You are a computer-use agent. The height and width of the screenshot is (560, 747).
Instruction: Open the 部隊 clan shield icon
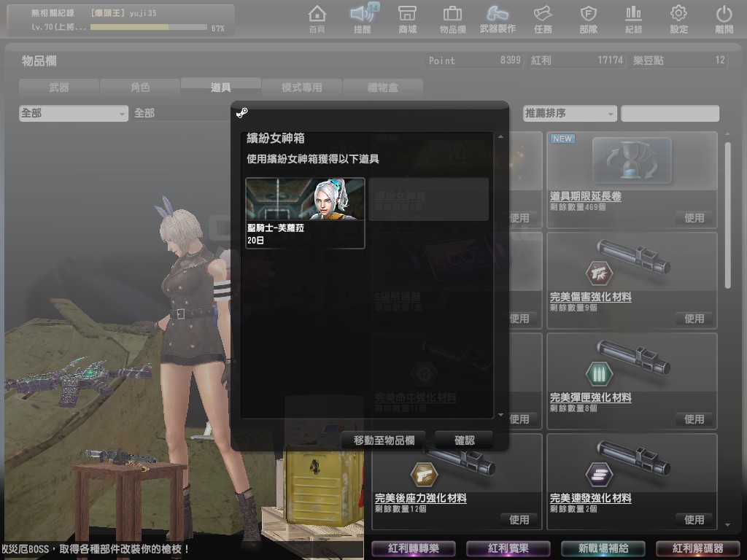coord(589,19)
